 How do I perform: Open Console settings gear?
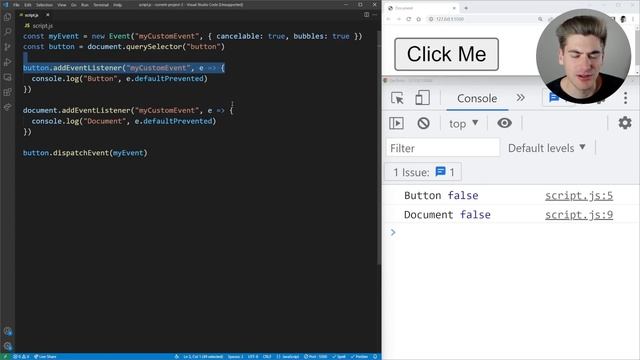[624, 123]
